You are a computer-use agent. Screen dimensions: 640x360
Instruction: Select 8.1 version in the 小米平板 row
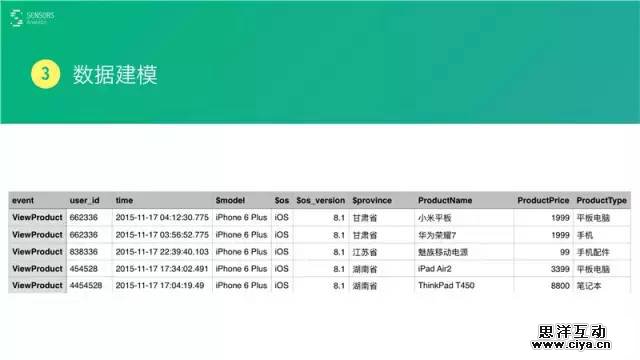click(x=339, y=218)
